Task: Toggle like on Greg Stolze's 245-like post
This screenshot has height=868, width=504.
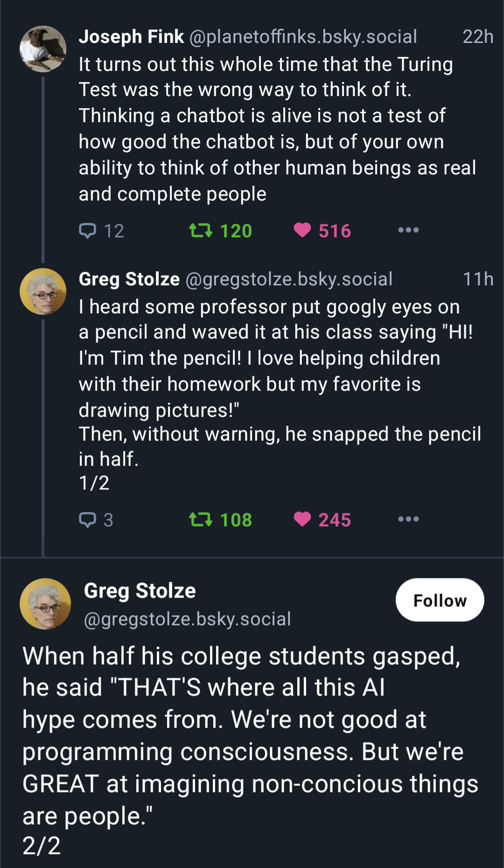Action: (x=302, y=519)
